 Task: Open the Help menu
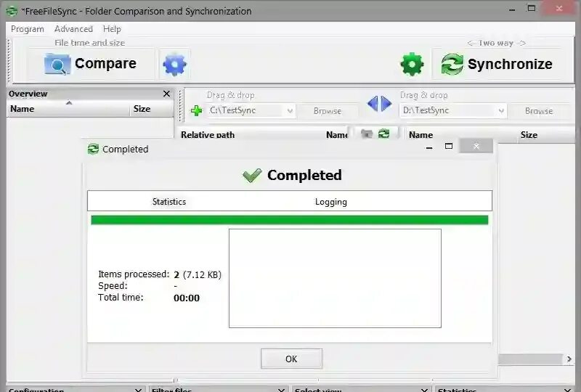click(112, 29)
